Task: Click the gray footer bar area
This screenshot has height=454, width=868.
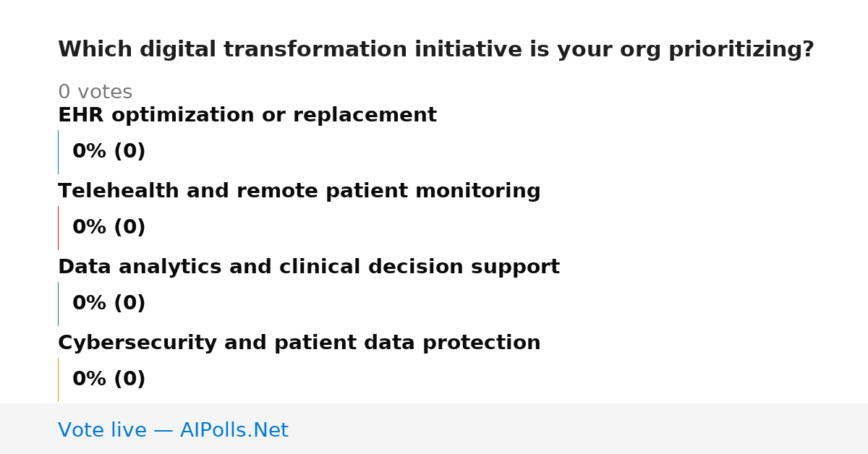Action: 434,429
